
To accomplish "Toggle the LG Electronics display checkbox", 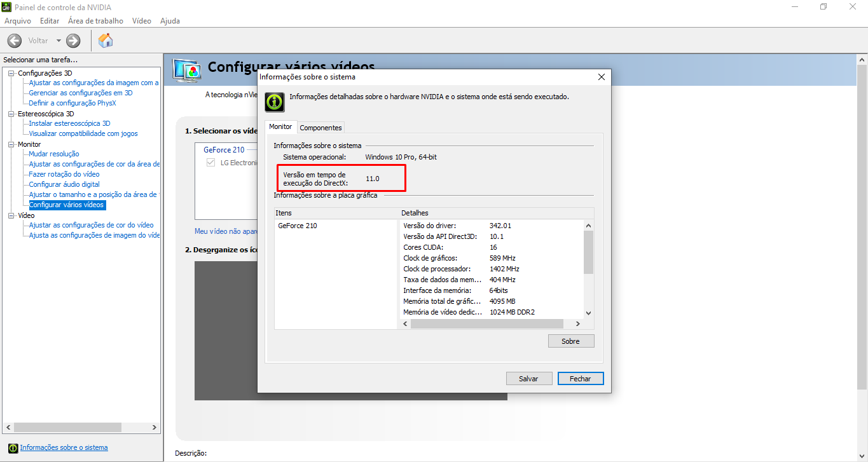I will [x=210, y=163].
